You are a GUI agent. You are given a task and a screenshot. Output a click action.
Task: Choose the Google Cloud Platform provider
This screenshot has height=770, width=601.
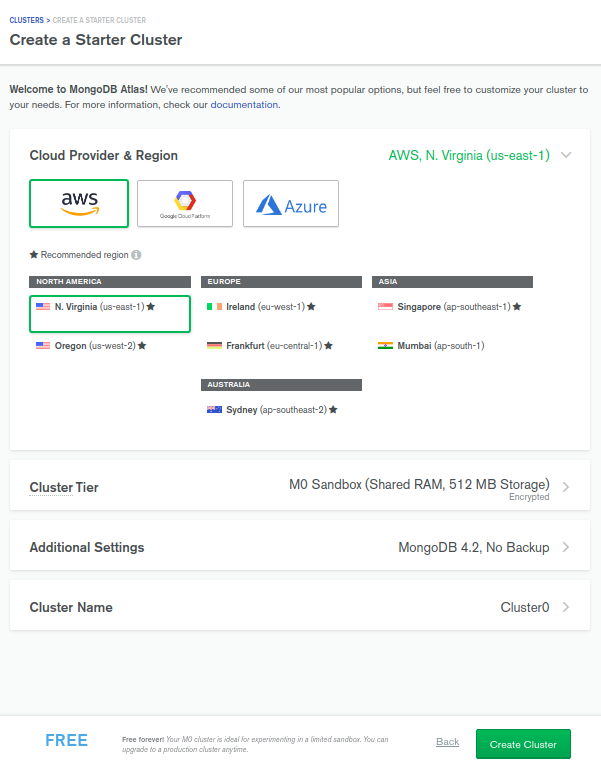pos(185,203)
